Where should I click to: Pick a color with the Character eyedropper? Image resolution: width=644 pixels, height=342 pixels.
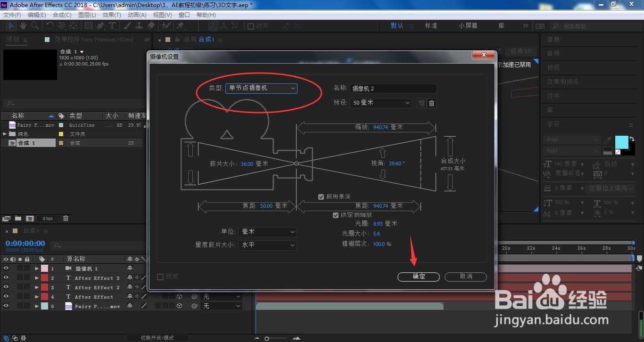[x=608, y=140]
